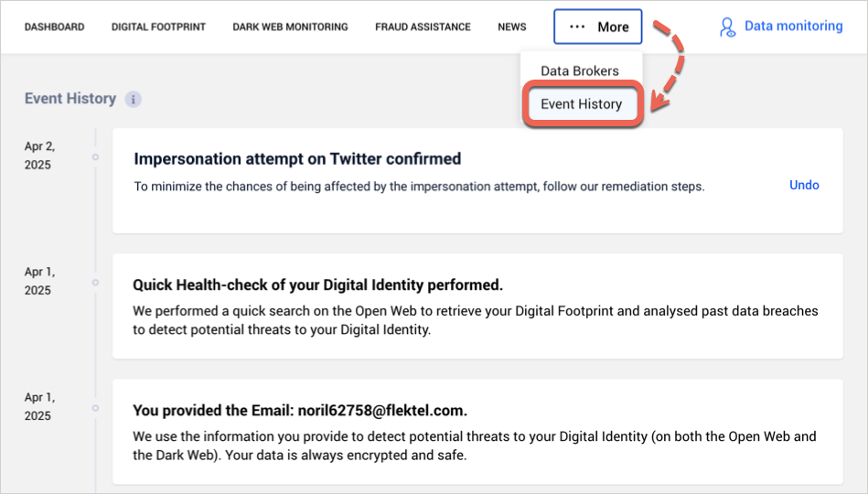Open Dark Web Monitoring tab

coord(290,27)
